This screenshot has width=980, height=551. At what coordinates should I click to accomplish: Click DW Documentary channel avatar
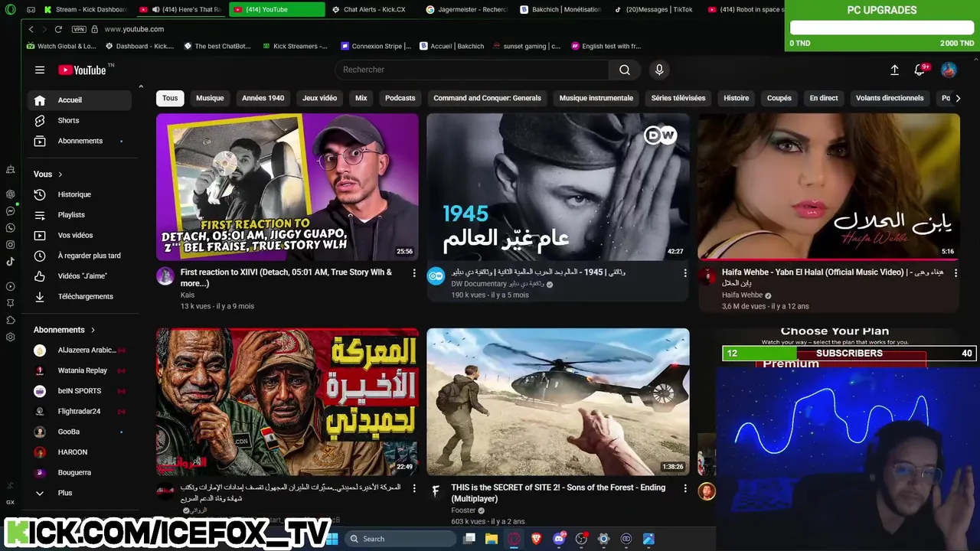(x=436, y=276)
